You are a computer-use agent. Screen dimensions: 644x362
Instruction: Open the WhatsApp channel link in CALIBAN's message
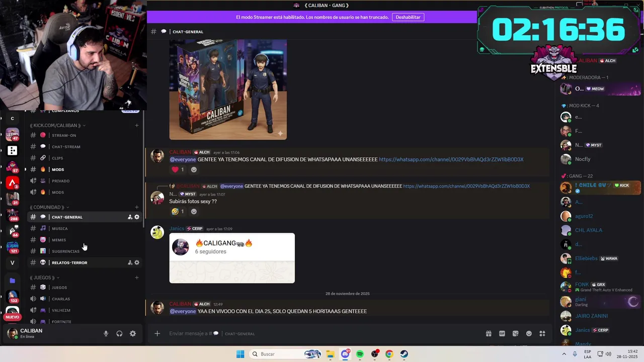451,159
